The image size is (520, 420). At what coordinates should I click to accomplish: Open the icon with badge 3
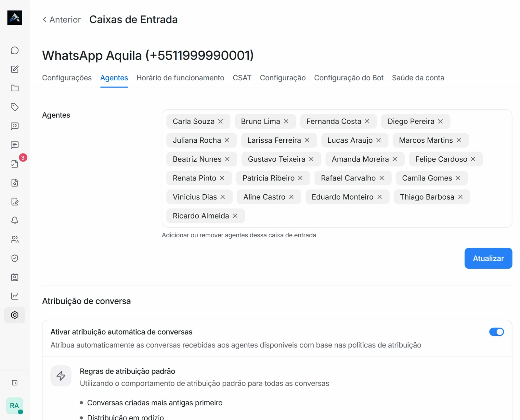[15, 164]
